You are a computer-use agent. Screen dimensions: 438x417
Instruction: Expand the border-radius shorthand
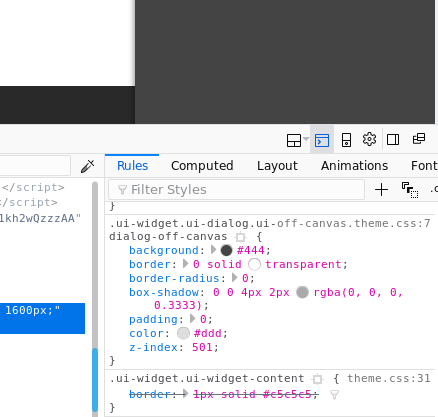235,277
